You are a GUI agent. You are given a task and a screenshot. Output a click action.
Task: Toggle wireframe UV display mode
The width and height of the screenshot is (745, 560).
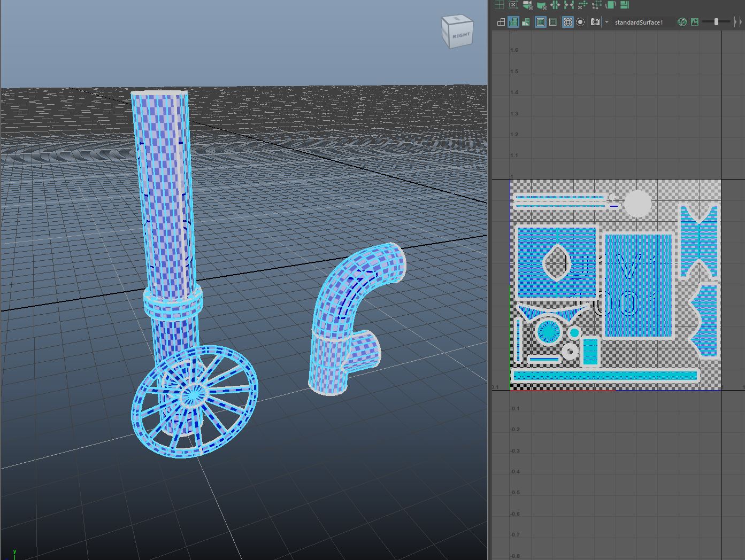501,22
